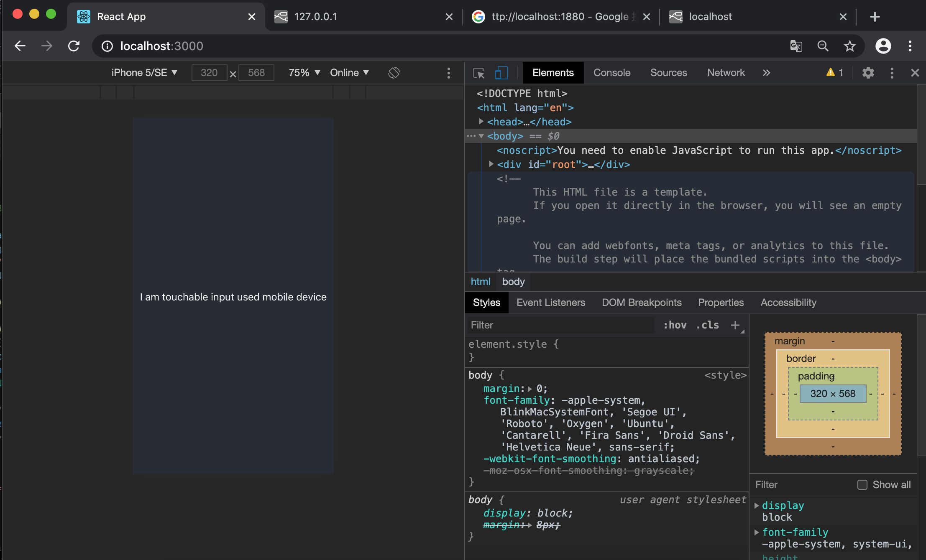Click the device screen toggle icon
This screenshot has height=560, width=926.
click(502, 73)
